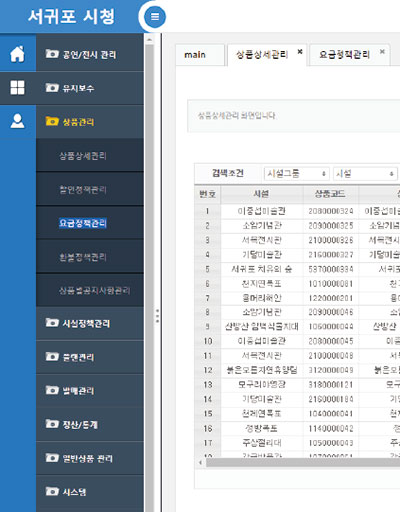Click the hamburger menu toggle button
Screen dimensions: 400x512
(x=155, y=16)
